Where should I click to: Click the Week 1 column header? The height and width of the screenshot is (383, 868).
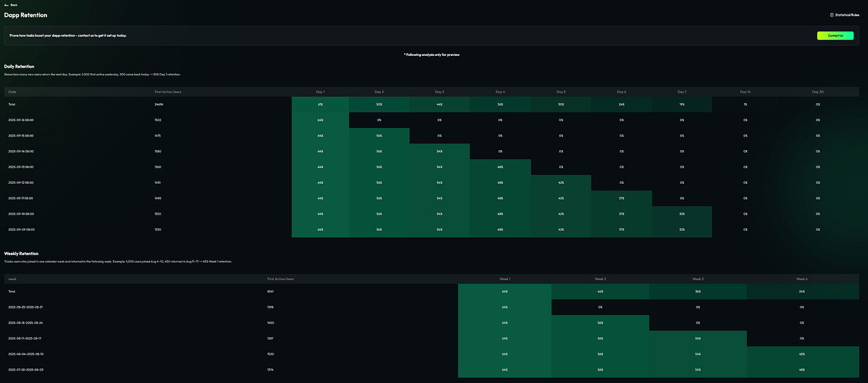tap(505, 279)
